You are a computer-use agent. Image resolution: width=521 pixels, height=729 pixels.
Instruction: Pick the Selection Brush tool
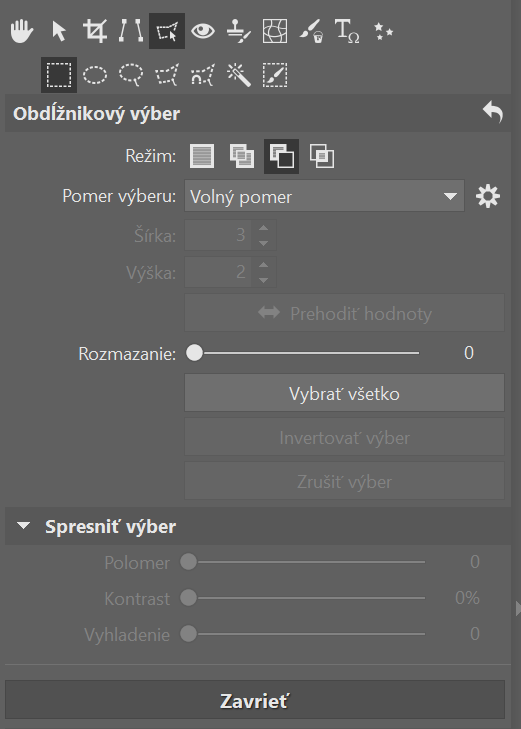(275, 75)
